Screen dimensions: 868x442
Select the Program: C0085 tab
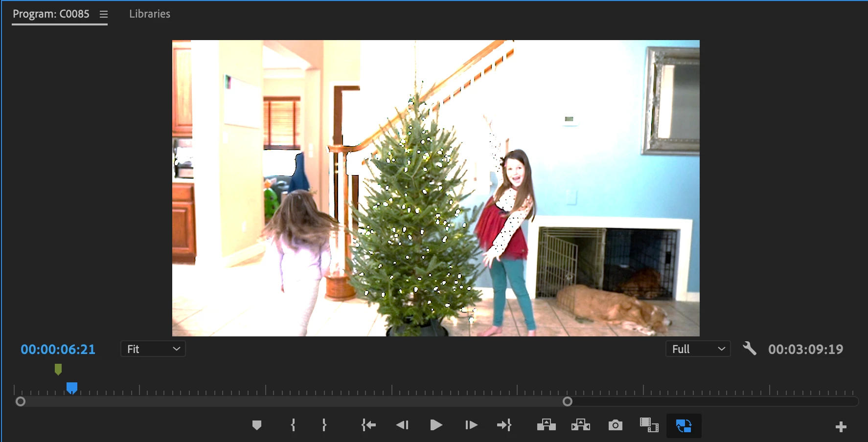pyautogui.click(x=51, y=14)
